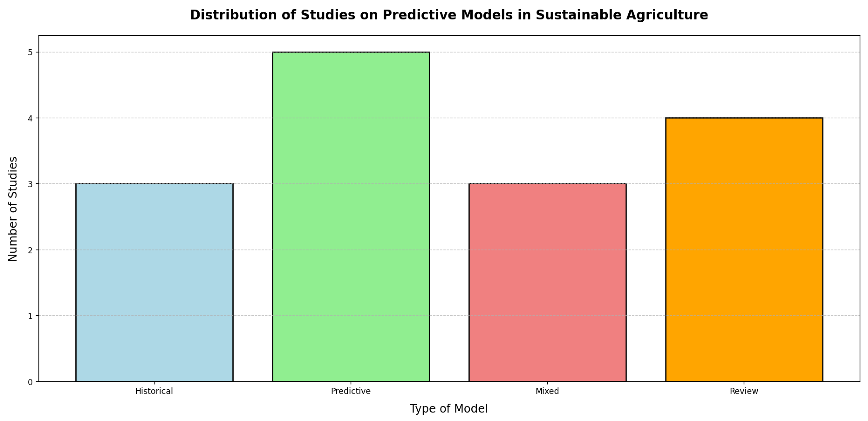This screenshot has width=868, height=421.
Task: Click the Predictive x-axis label
Action: (351, 391)
